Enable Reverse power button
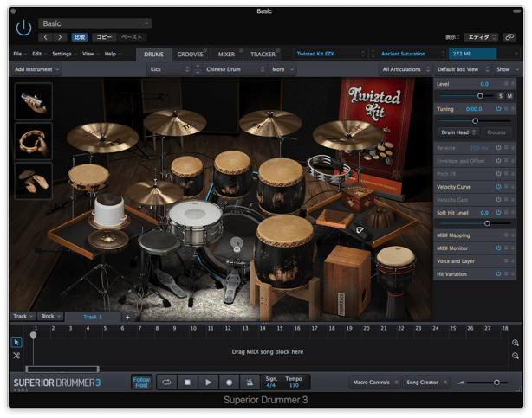 tap(498, 148)
